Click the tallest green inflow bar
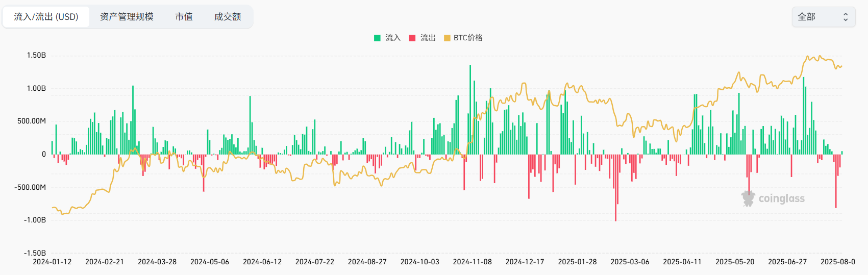This screenshot has height=275, width=868. point(470,110)
